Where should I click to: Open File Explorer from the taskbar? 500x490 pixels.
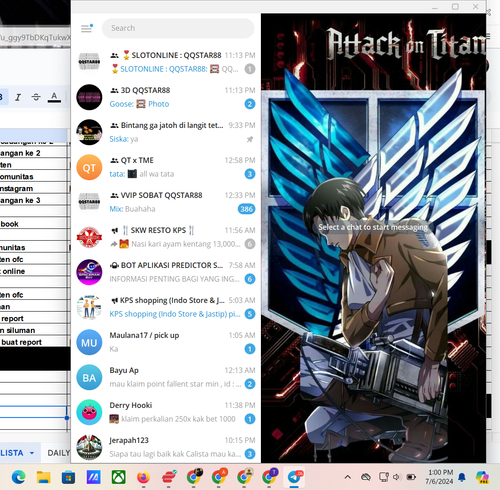pyautogui.click(x=43, y=478)
